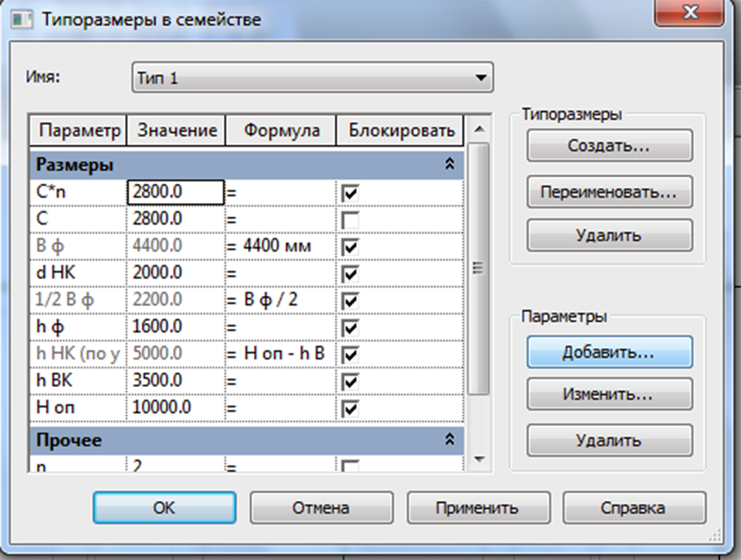Uncheck the lock checkbox for C*n

[350, 193]
